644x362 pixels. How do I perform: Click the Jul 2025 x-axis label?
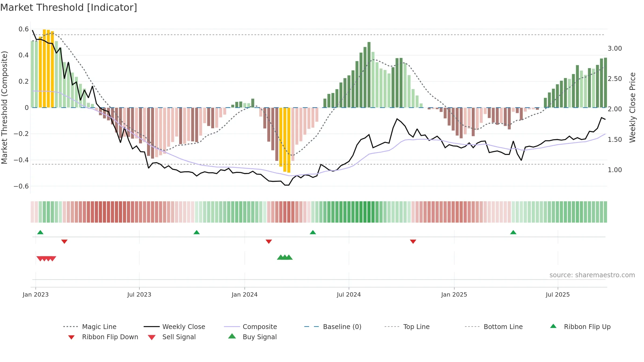coord(558,295)
